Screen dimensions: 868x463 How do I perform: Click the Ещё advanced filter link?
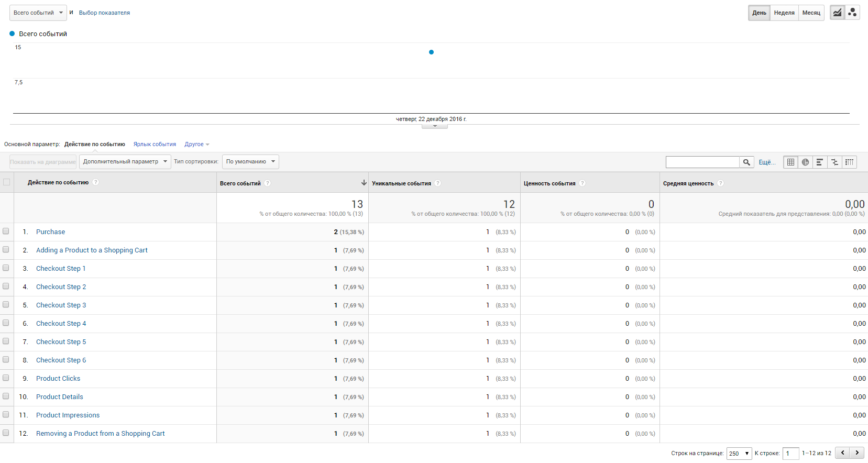(767, 162)
